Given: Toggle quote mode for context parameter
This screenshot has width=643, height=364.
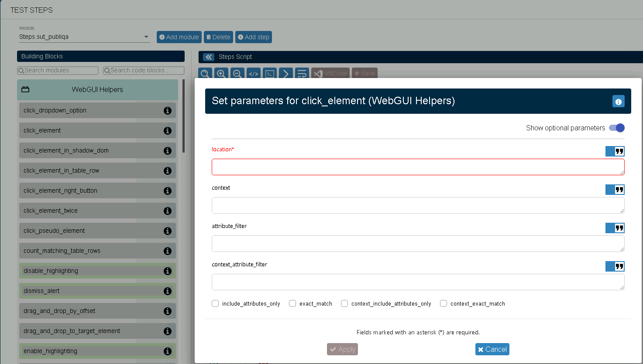Looking at the screenshot, I should 615,190.
